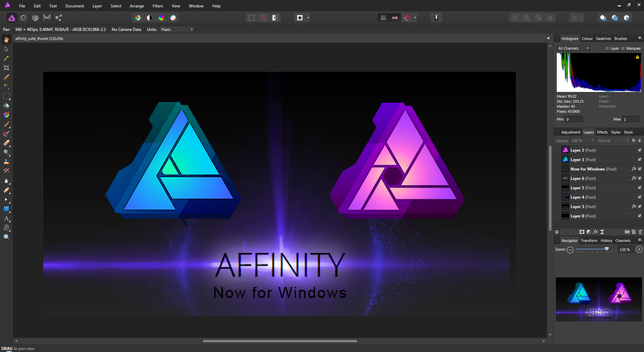Select the Flood Fill bucket tool
Image resolution: width=644 pixels, height=352 pixels.
(x=6, y=105)
